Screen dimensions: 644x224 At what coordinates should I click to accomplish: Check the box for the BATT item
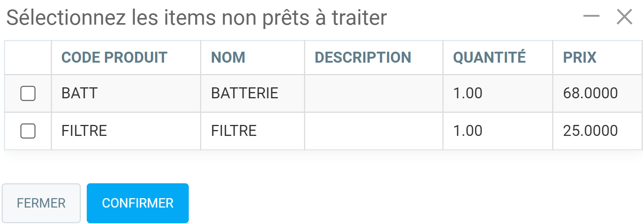click(x=28, y=93)
